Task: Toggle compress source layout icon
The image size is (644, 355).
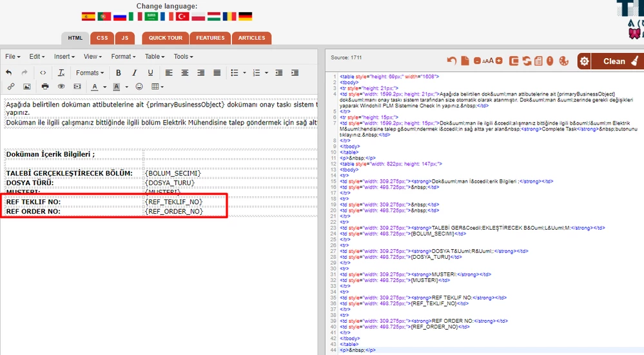Action: pos(514,61)
